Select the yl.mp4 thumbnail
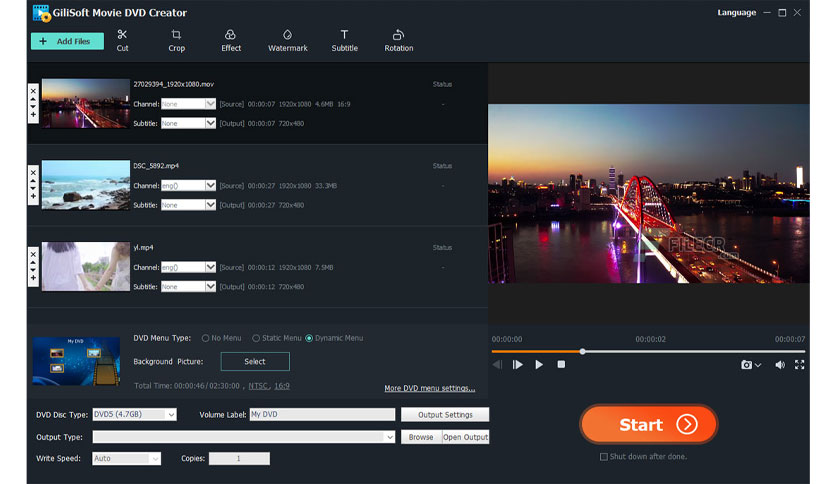The image size is (836, 484). [85, 267]
